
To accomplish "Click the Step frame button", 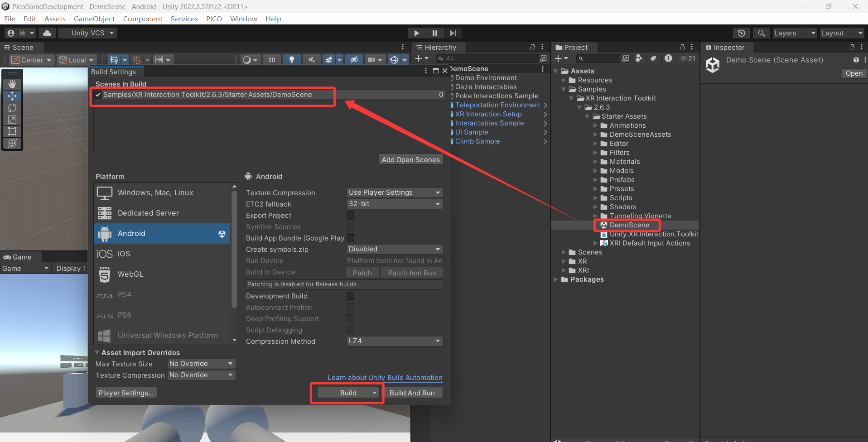I will tap(453, 33).
